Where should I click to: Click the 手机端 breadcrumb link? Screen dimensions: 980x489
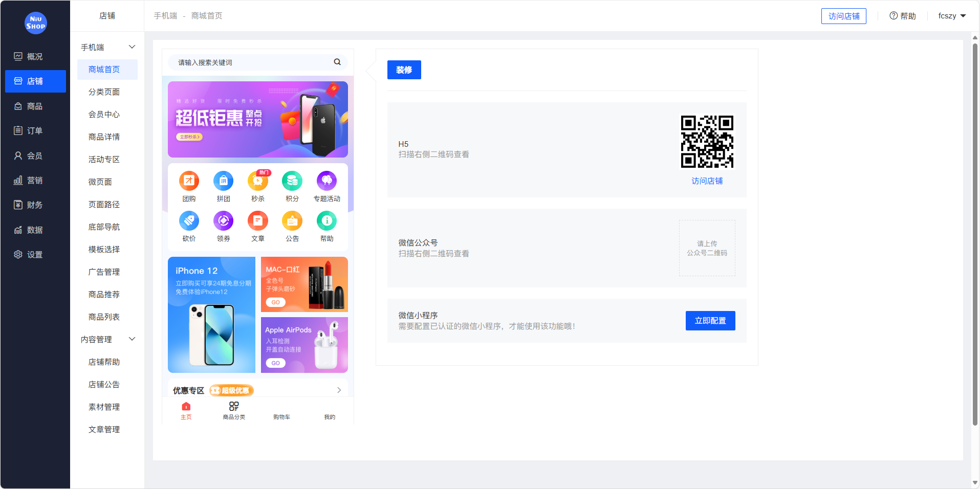pos(165,16)
